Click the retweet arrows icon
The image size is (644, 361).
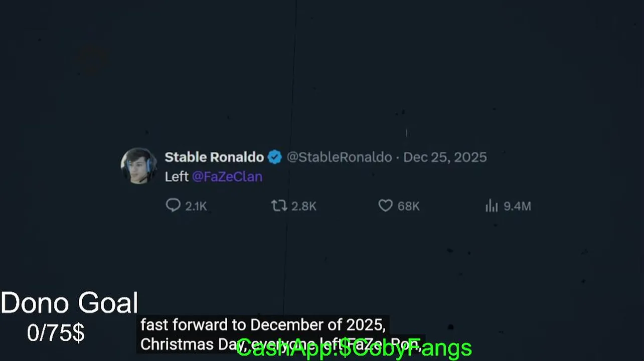[x=279, y=206]
